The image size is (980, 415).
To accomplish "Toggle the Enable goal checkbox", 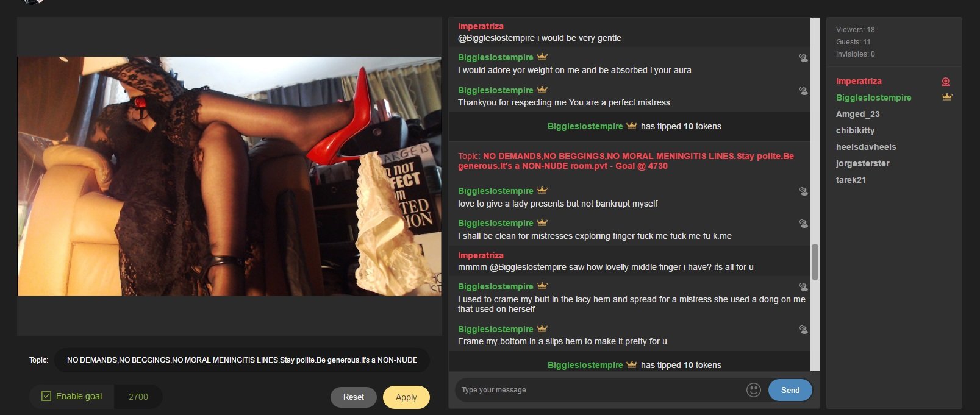I will (46, 396).
